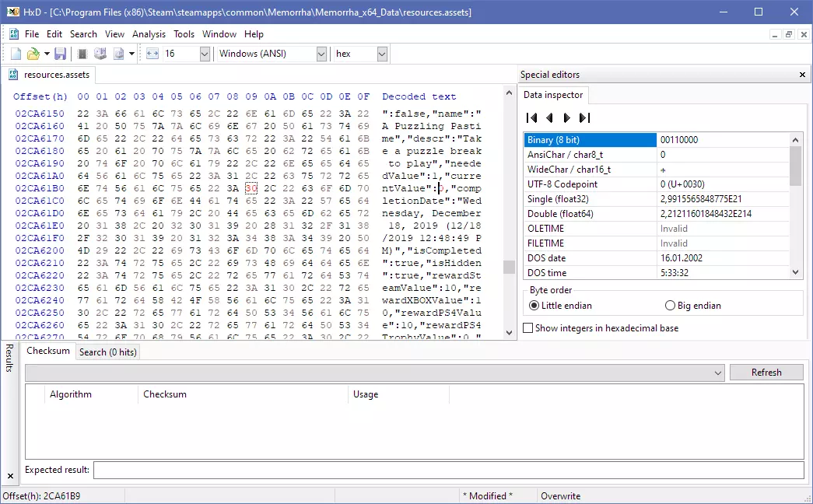813x504 pixels.
Task: Select the Little endian byte order
Action: tap(534, 306)
